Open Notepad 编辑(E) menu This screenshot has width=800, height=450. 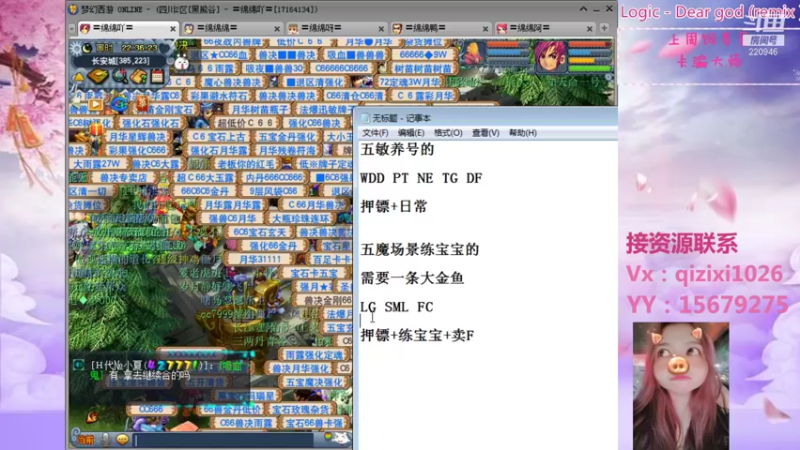coord(411,133)
